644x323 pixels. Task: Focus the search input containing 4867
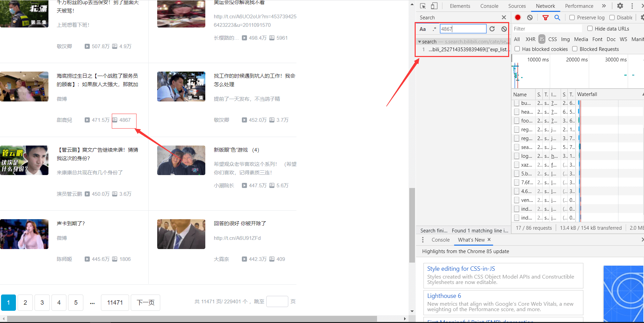point(463,29)
